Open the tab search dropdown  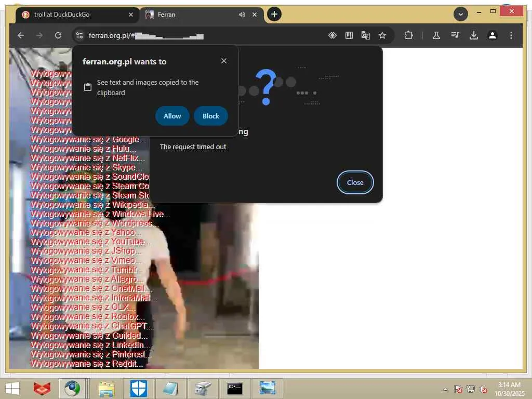460,14
